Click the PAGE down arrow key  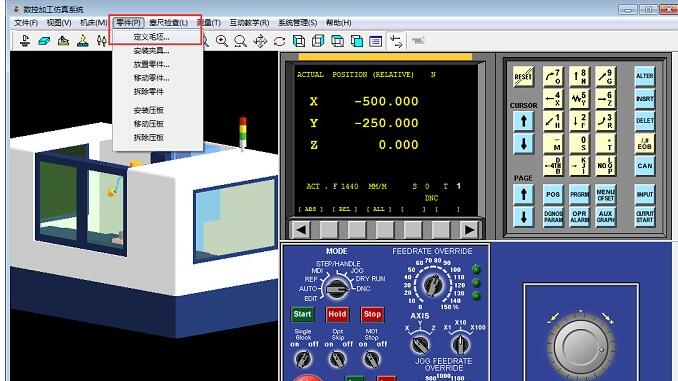pyautogui.click(x=524, y=217)
